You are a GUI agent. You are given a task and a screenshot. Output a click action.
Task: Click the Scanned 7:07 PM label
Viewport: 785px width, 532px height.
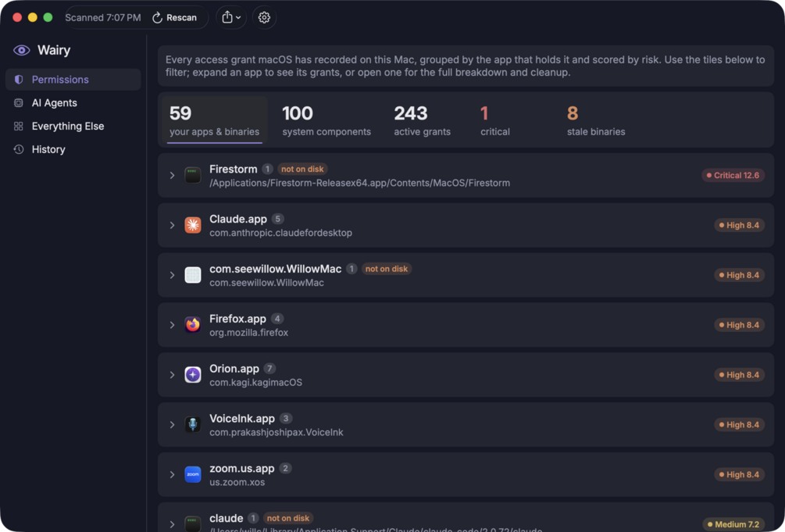coord(103,17)
